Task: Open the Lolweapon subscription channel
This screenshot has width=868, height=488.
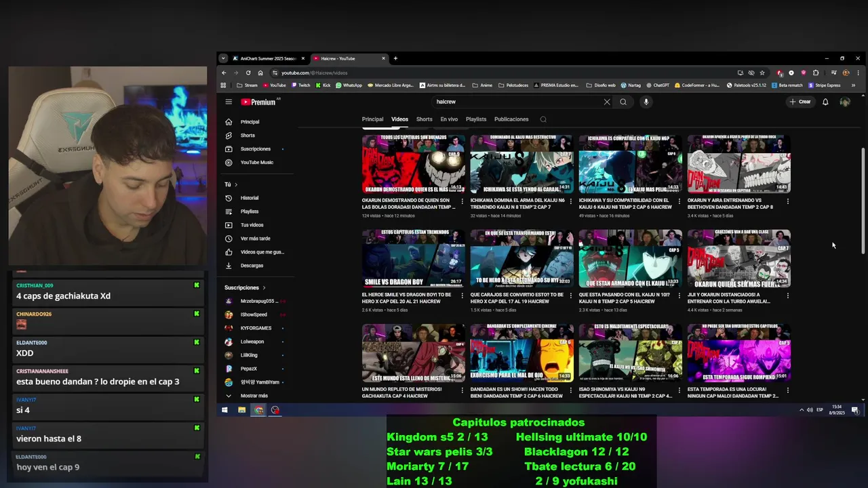Action: pyautogui.click(x=252, y=342)
